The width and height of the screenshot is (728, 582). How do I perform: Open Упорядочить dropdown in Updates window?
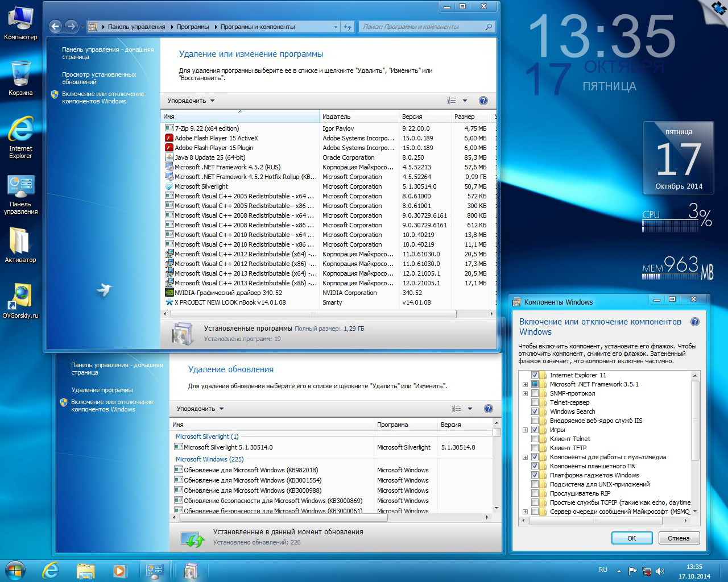tap(200, 409)
